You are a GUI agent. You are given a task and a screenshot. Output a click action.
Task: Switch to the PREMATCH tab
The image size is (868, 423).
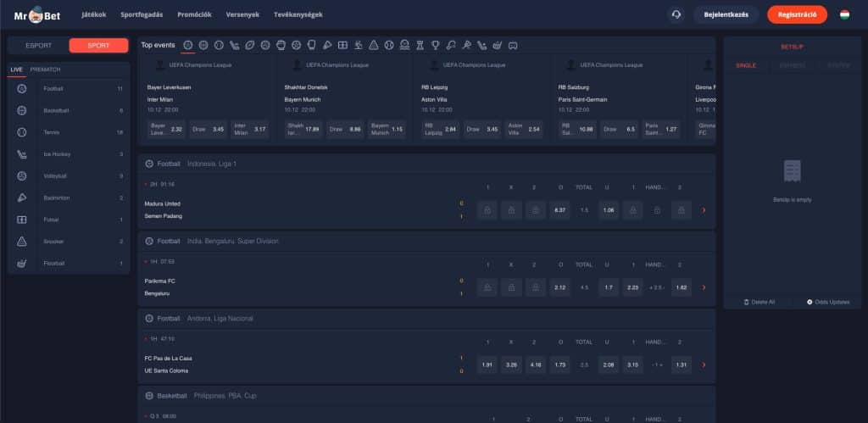[x=45, y=70]
